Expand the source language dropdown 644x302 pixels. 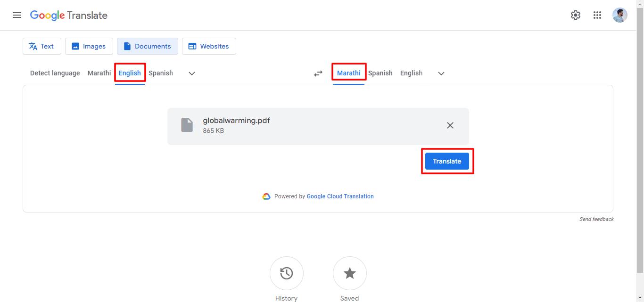(x=191, y=73)
